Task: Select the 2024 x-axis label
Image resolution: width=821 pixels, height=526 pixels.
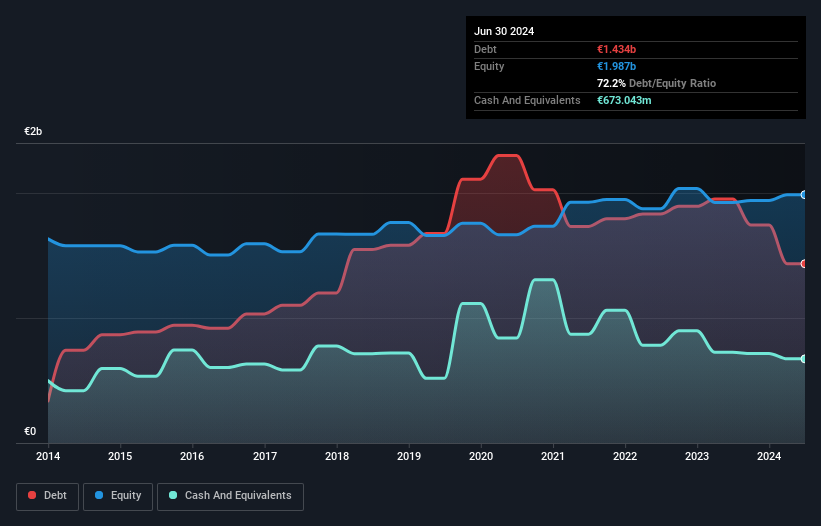Action: (770, 456)
